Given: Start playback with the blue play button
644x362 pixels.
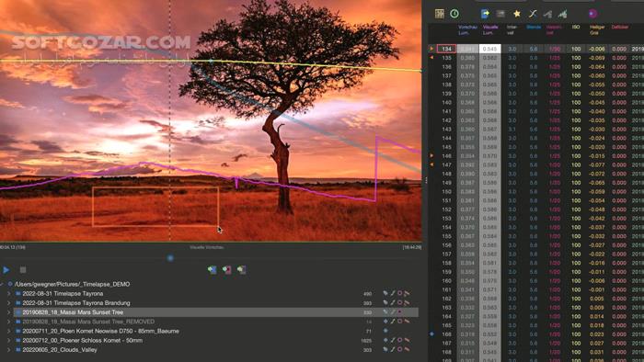Looking at the screenshot, I should point(6,270).
